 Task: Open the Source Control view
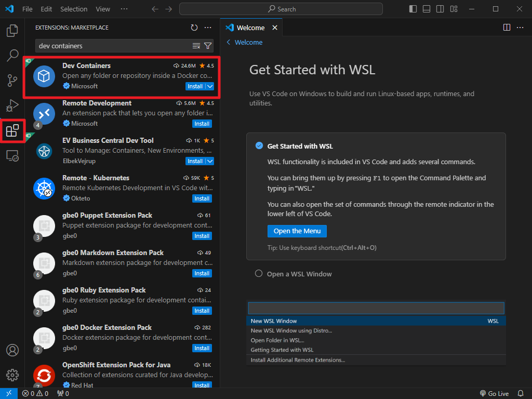12,81
